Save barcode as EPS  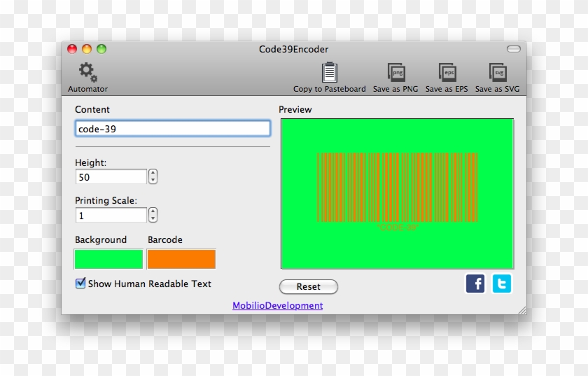(447, 72)
